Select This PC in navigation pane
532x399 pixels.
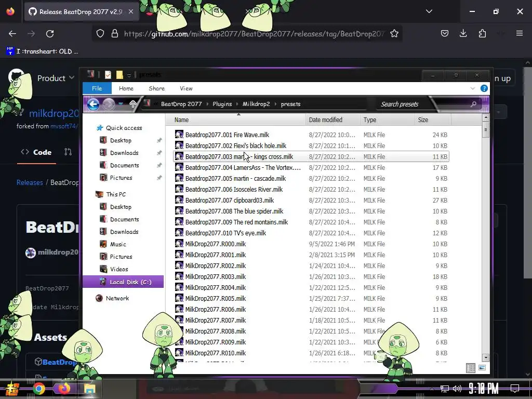[x=116, y=194]
